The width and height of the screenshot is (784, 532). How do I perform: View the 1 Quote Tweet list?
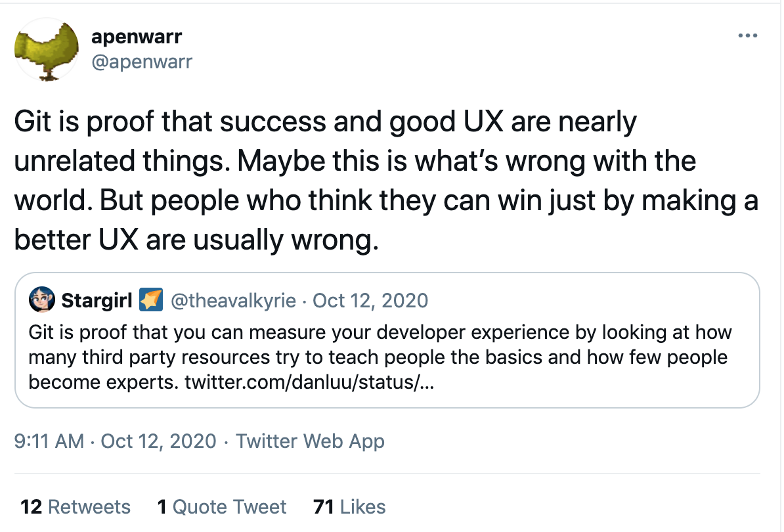[221, 507]
